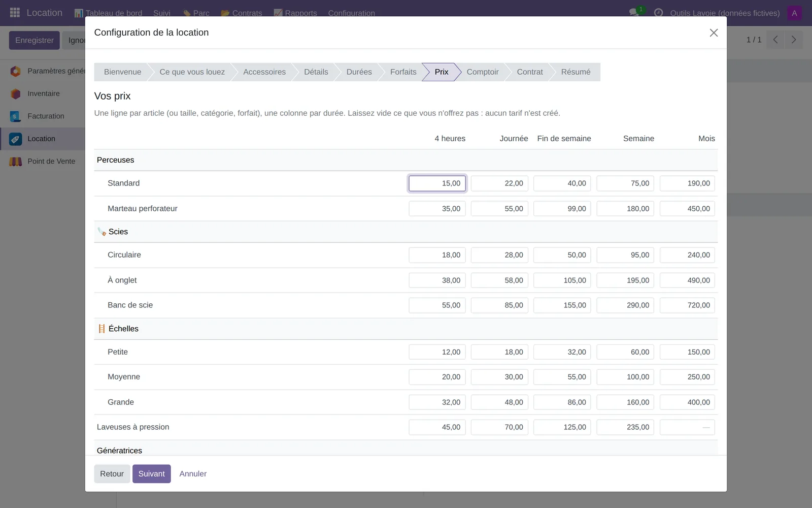
Task: Open the Rapports menu
Action: [x=295, y=13]
